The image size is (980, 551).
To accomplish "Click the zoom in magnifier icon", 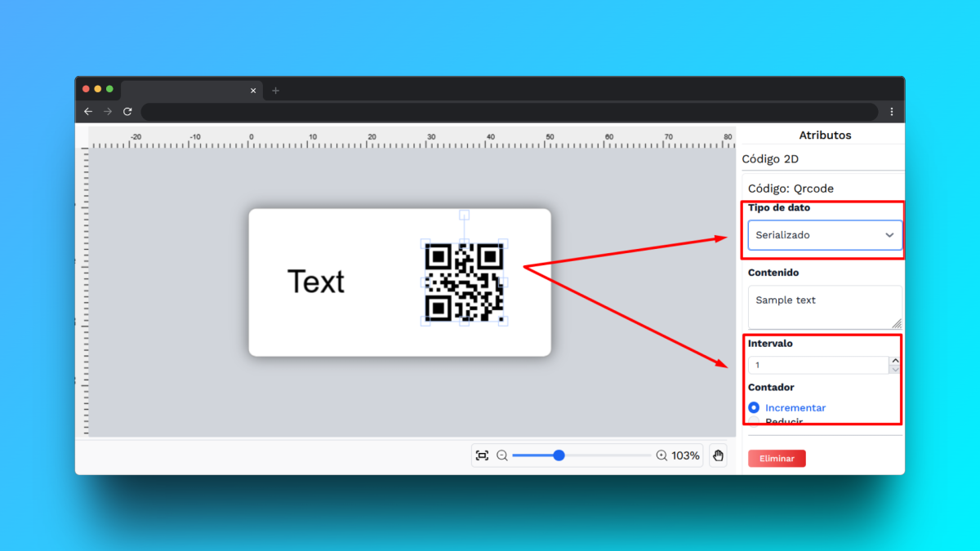I will point(661,455).
